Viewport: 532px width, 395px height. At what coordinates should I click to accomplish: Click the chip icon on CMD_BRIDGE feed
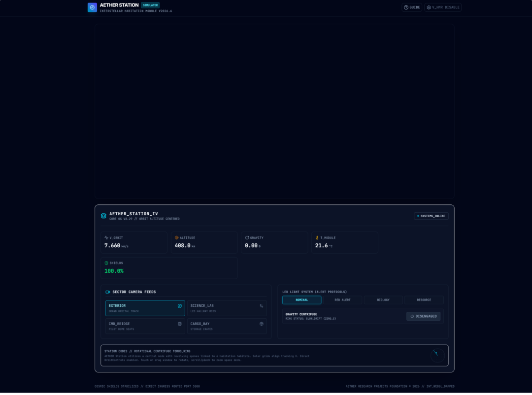coord(180,324)
